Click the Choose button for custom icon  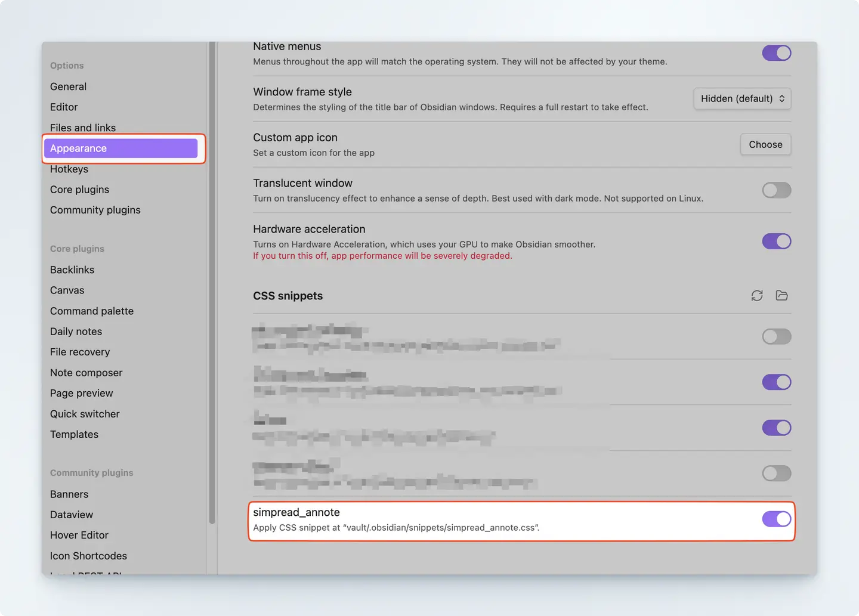coord(765,144)
